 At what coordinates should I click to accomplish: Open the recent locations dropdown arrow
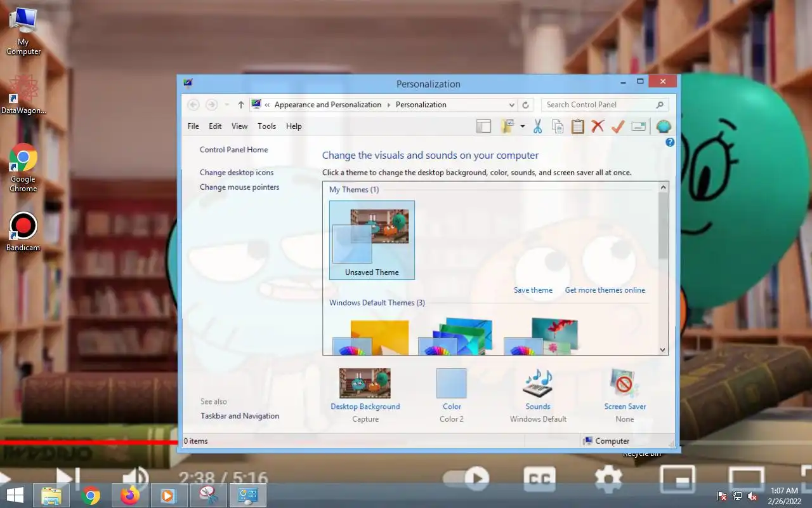226,105
